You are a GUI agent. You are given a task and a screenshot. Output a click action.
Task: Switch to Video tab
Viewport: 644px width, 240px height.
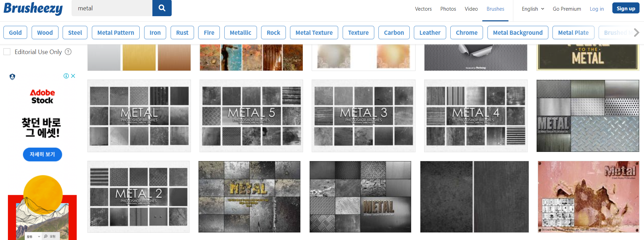point(471,9)
